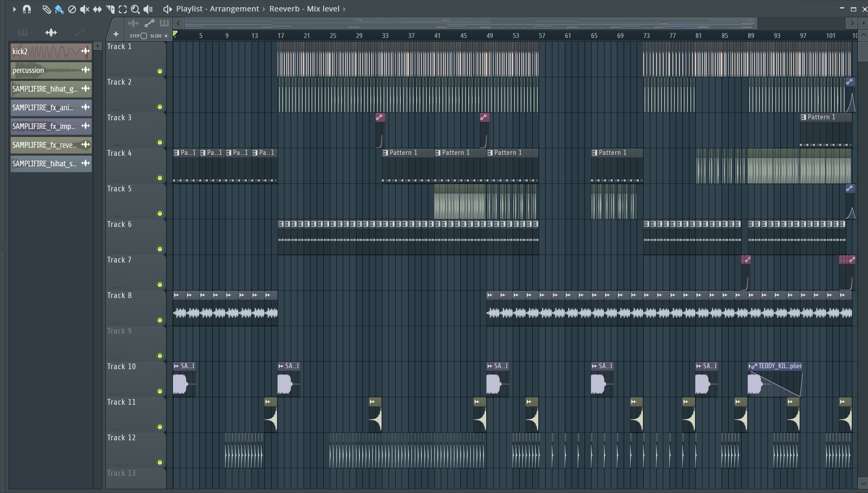868x493 pixels.
Task: Toggle the main snap magnet icon
Action: (27, 9)
